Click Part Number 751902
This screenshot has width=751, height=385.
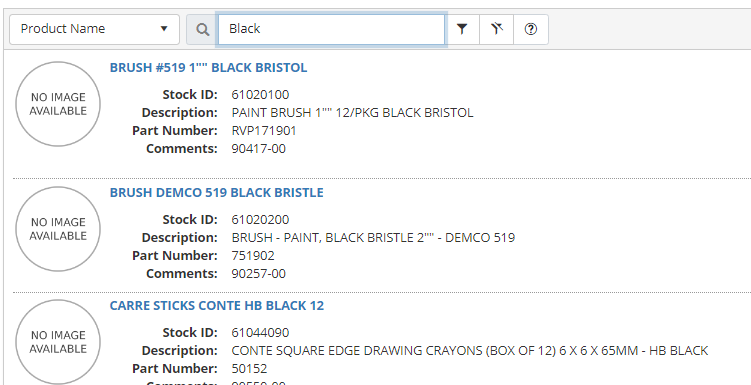[x=253, y=255]
